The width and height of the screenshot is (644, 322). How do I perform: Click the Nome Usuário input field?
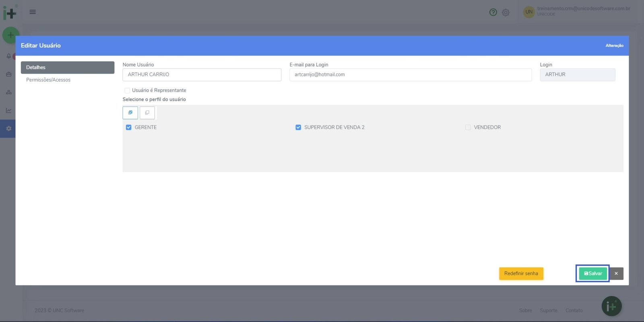tap(202, 75)
